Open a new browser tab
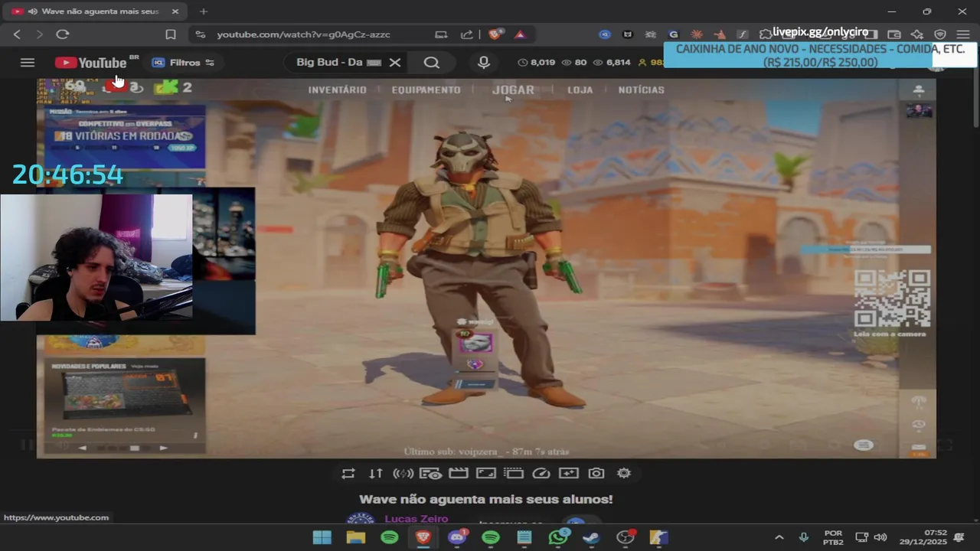The image size is (980, 551). 203,11
